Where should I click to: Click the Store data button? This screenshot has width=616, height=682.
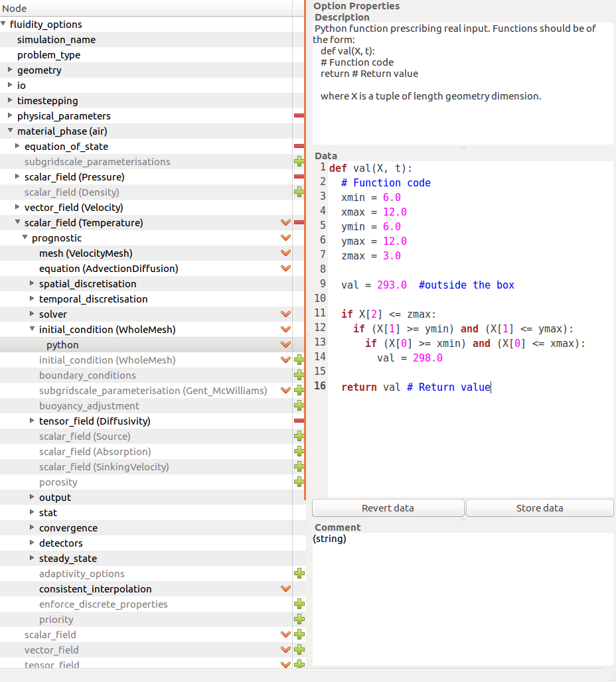[x=540, y=508]
